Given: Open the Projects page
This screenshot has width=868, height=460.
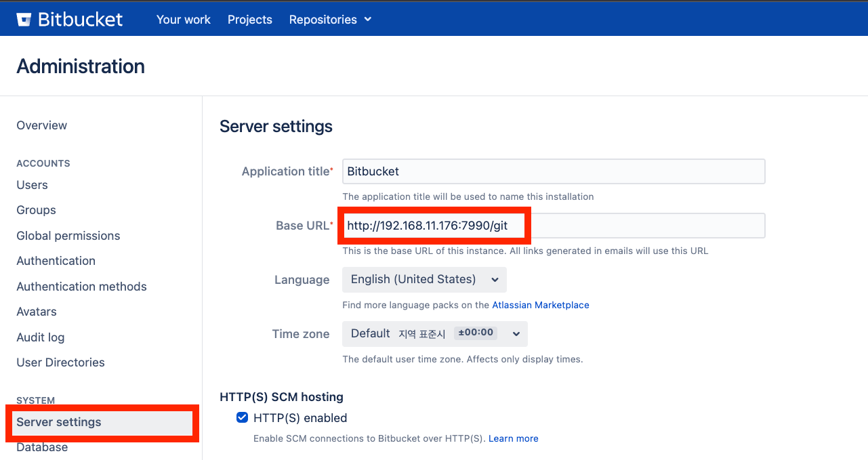Looking at the screenshot, I should [250, 20].
